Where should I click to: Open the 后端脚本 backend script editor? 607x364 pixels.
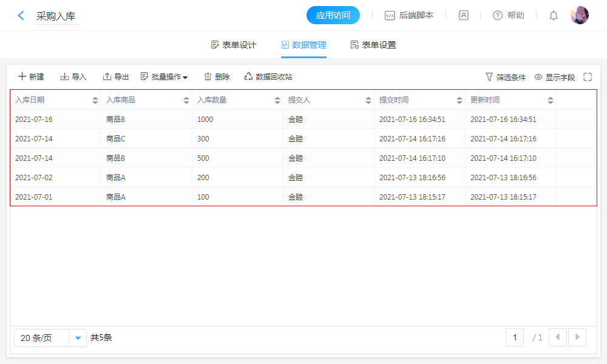coord(409,16)
